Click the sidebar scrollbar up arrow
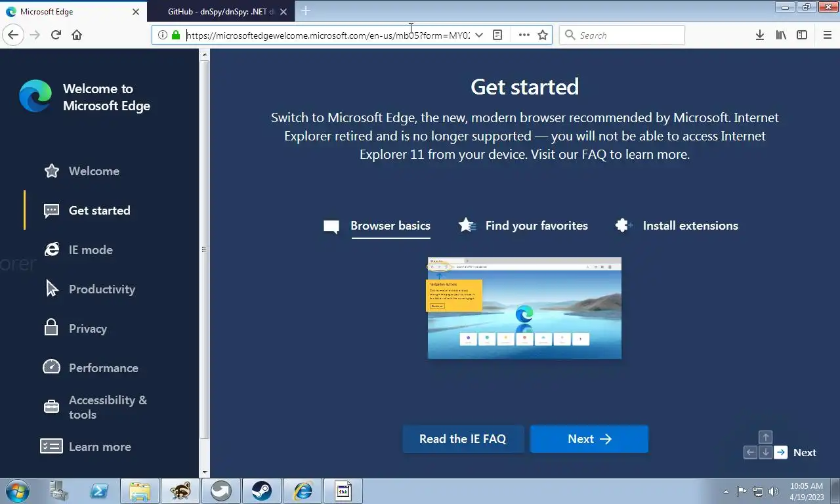The image size is (840, 504). [x=204, y=53]
